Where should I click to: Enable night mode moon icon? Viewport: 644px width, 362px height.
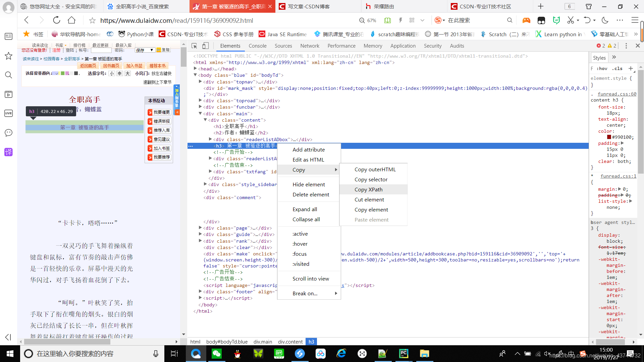point(605,20)
